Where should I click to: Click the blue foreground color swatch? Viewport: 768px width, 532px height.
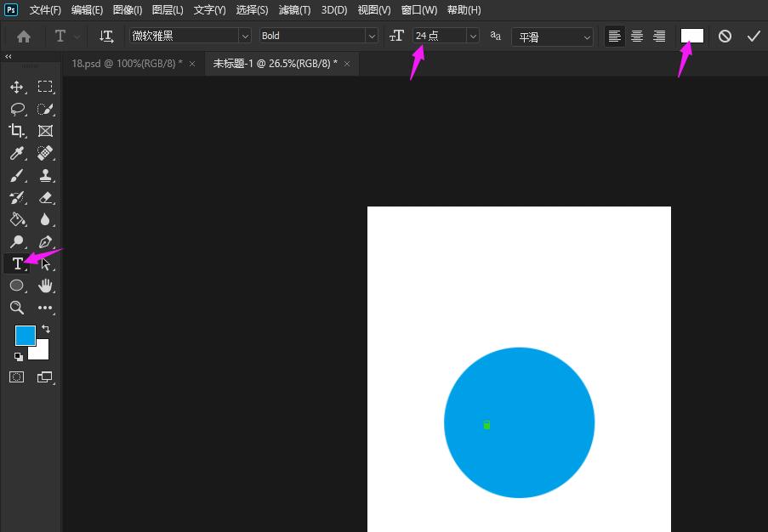[26, 336]
